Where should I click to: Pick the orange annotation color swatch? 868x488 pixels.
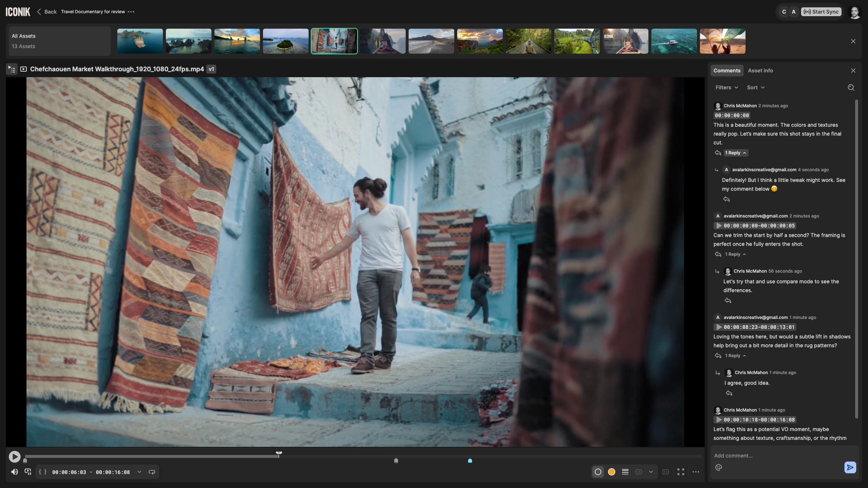[612, 472]
